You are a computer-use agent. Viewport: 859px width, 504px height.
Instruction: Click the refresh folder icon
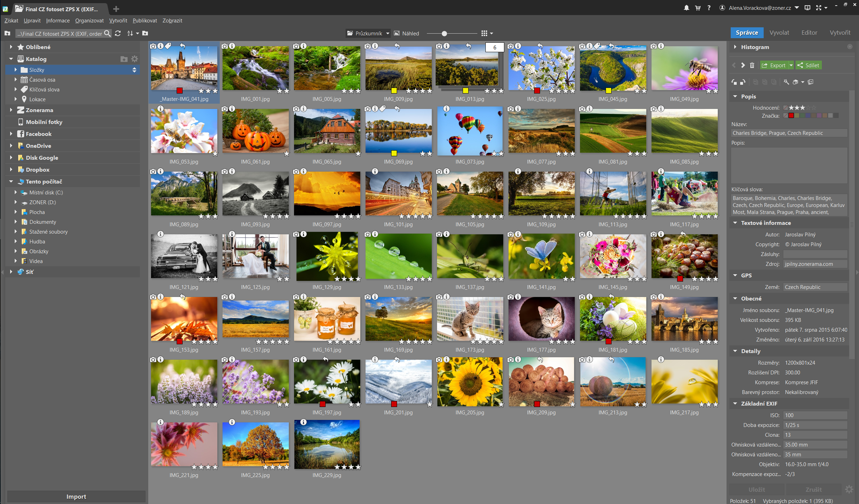click(118, 33)
